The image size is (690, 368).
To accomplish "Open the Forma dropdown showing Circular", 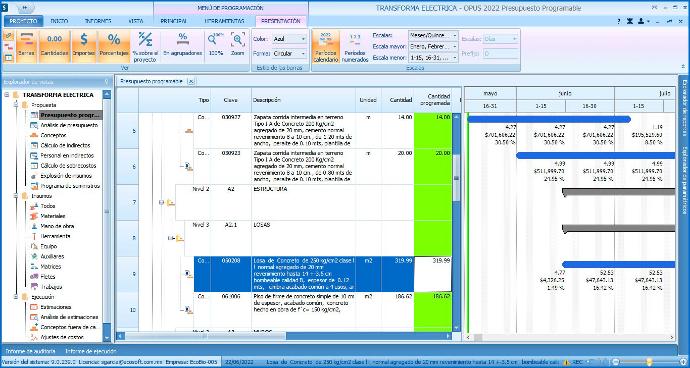I will 289,53.
